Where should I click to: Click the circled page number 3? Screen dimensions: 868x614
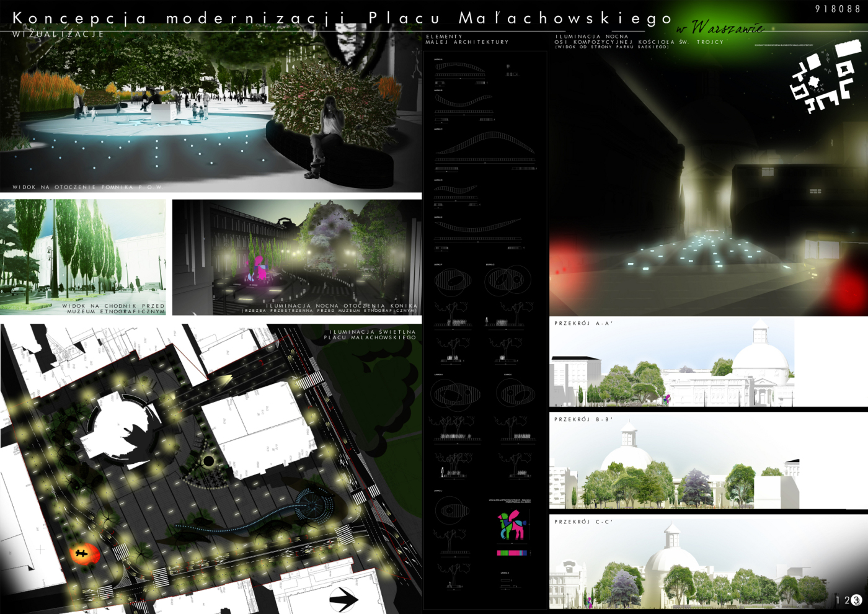point(856,600)
